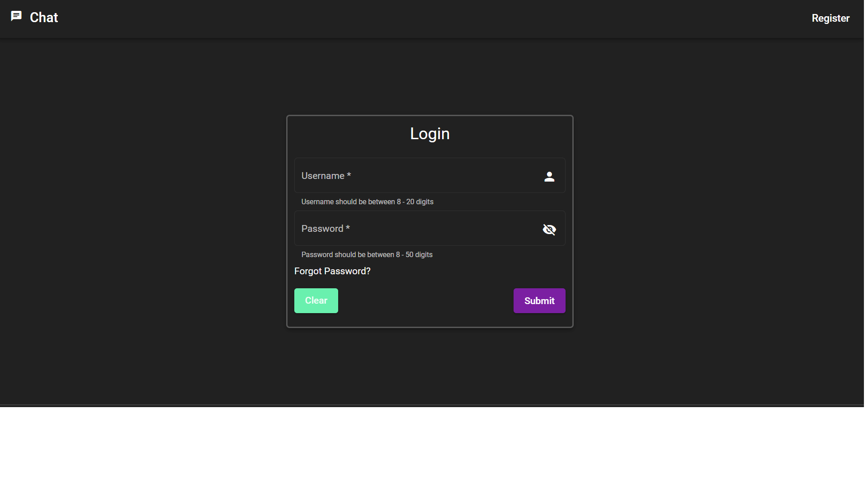Clear the login form fields

[316, 300]
